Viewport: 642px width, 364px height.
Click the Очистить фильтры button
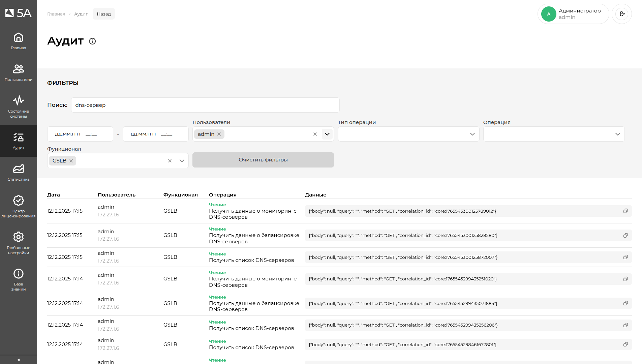click(263, 160)
